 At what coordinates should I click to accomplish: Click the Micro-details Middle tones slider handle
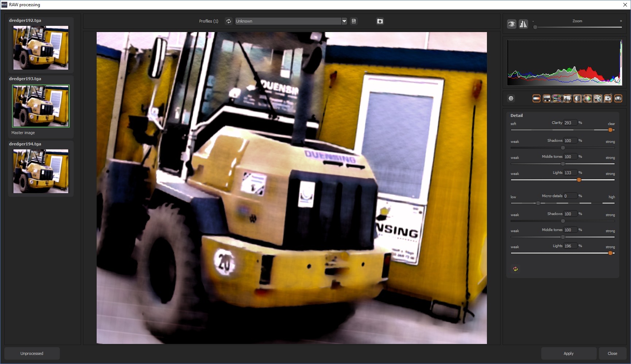(563, 237)
